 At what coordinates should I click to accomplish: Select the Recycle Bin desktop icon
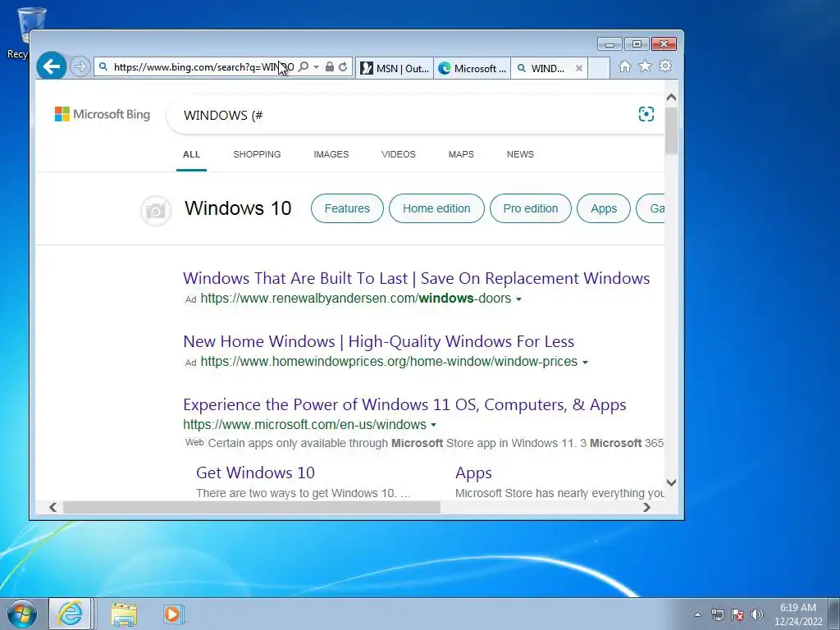click(21, 33)
